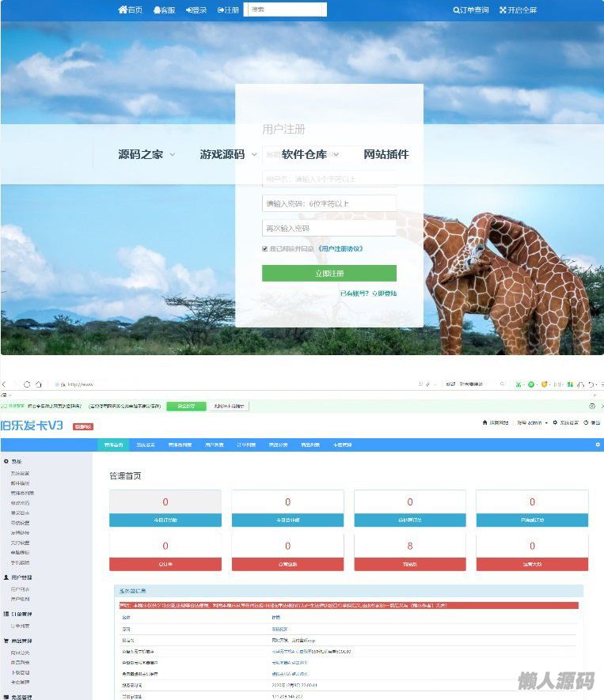604x700 pixels.
Task: Open 订单查询 order lookup
Action: click(x=471, y=9)
